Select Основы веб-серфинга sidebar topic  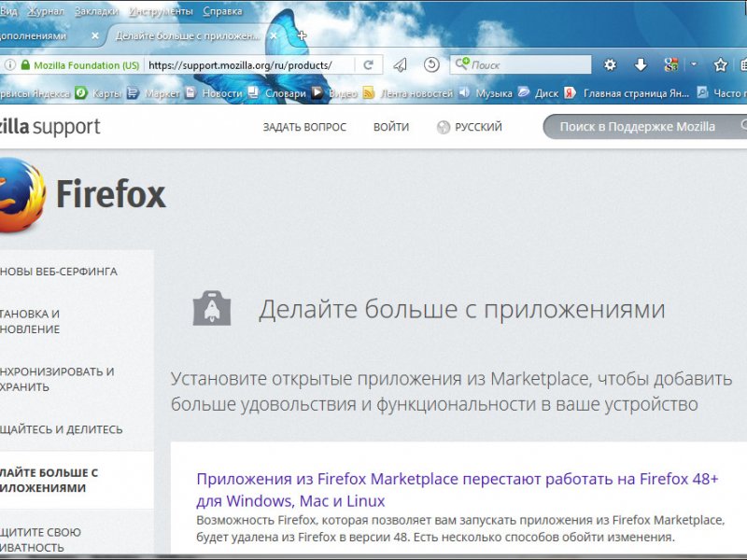pyautogui.click(x=59, y=272)
